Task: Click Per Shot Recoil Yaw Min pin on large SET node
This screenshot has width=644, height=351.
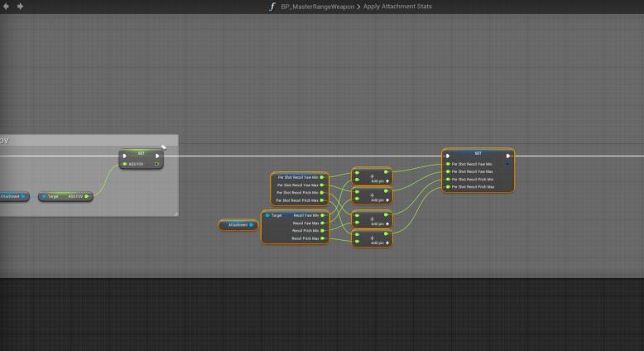Action: coord(448,164)
